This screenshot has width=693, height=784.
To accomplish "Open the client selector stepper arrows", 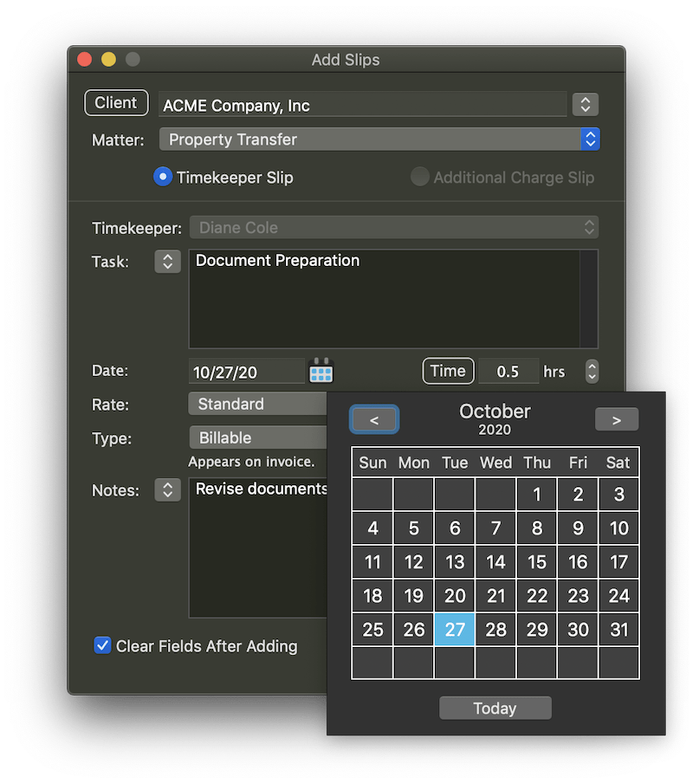I will (585, 105).
